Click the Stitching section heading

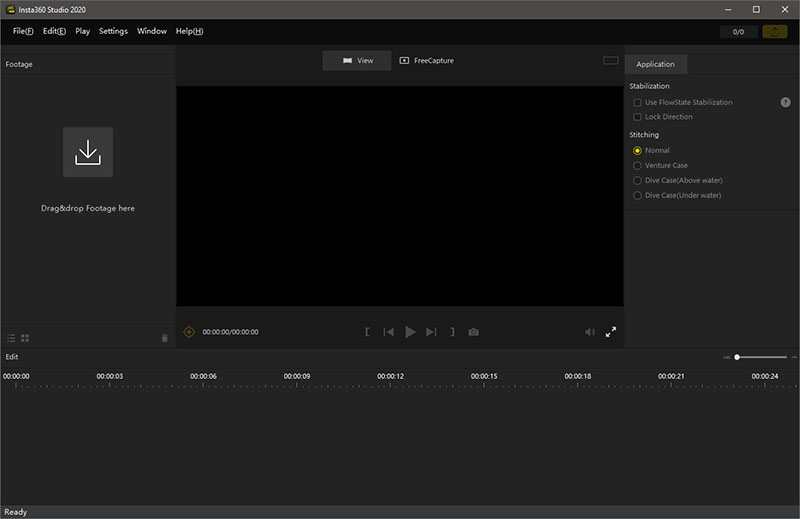644,135
